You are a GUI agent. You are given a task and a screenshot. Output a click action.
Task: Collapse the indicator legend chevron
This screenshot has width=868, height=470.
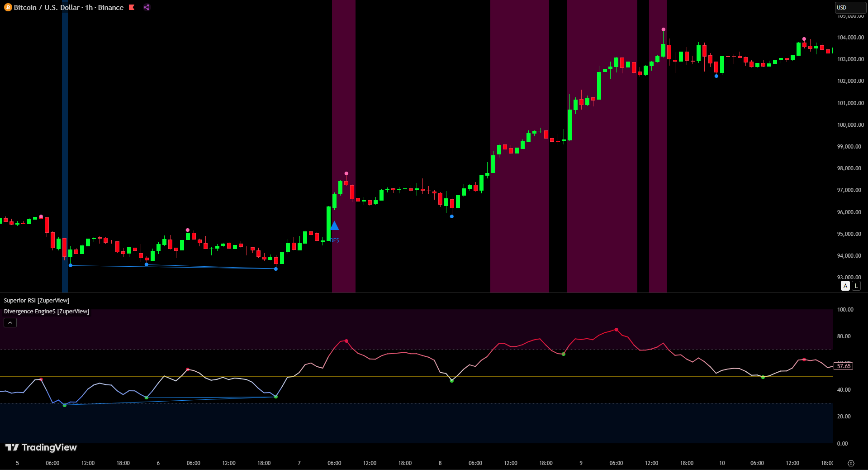10,322
